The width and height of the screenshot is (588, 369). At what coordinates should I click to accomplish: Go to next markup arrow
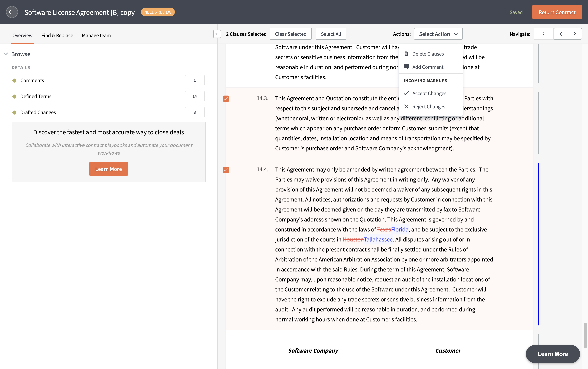[x=575, y=34]
